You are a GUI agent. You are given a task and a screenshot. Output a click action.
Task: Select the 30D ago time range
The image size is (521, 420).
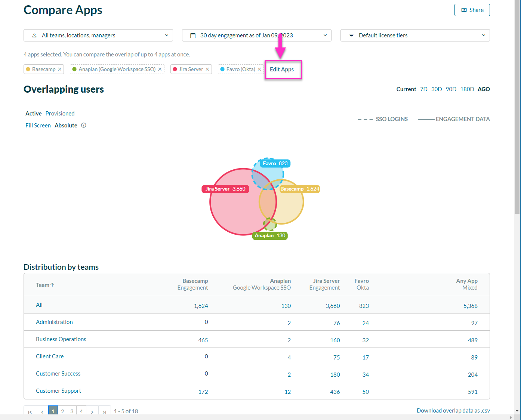point(436,89)
